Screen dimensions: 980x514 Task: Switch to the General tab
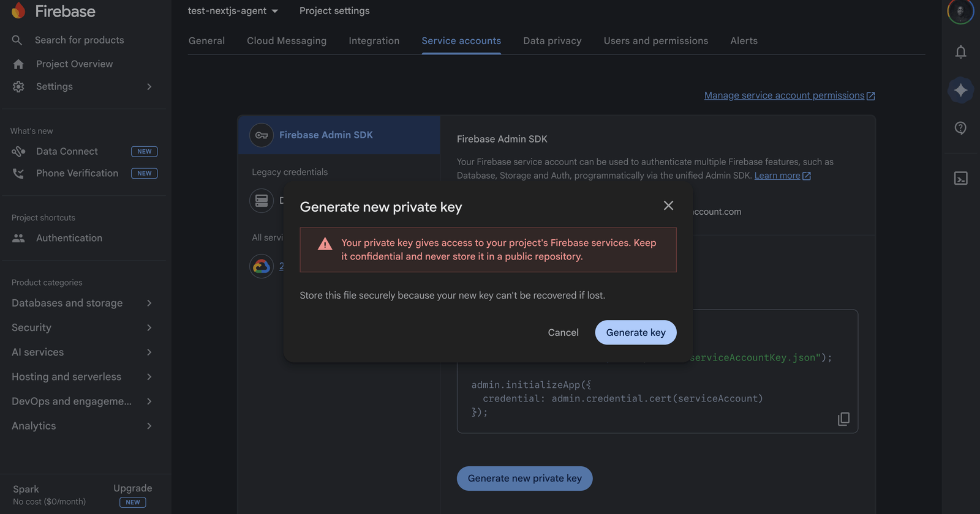(206, 40)
